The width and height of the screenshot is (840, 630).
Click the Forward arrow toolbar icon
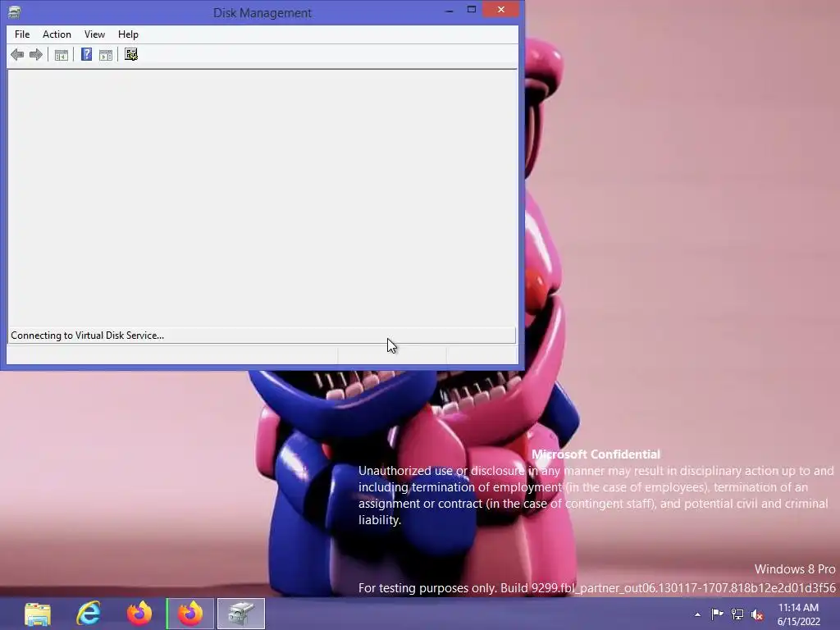[36, 55]
